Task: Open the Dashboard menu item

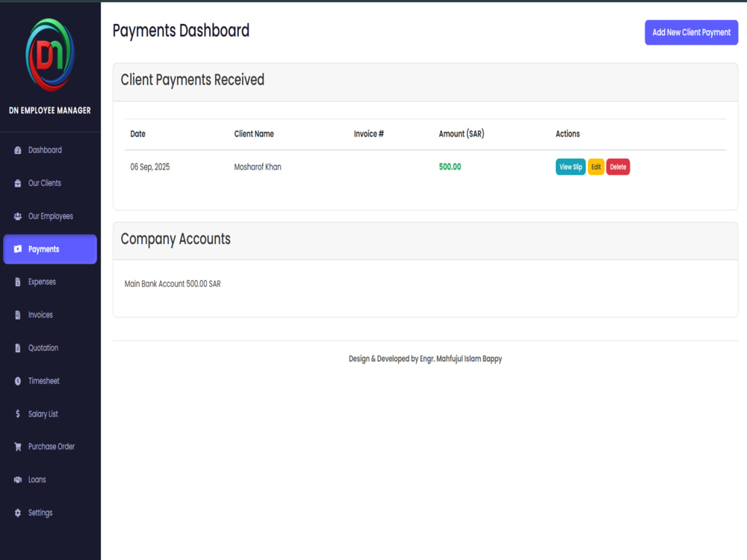Action: 50,150
